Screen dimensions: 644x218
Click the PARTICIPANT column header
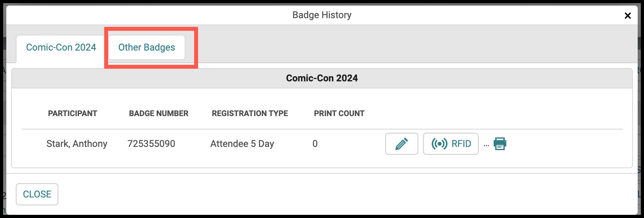73,113
